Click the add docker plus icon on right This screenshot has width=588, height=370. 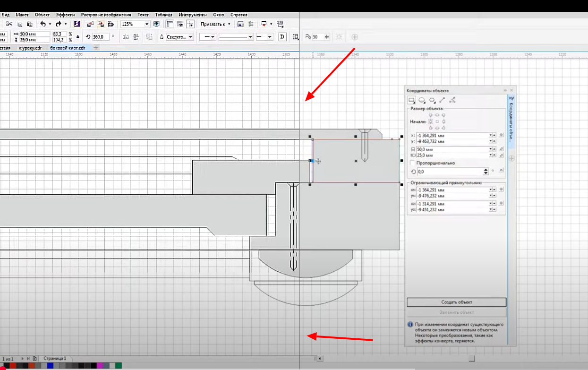coord(511,158)
